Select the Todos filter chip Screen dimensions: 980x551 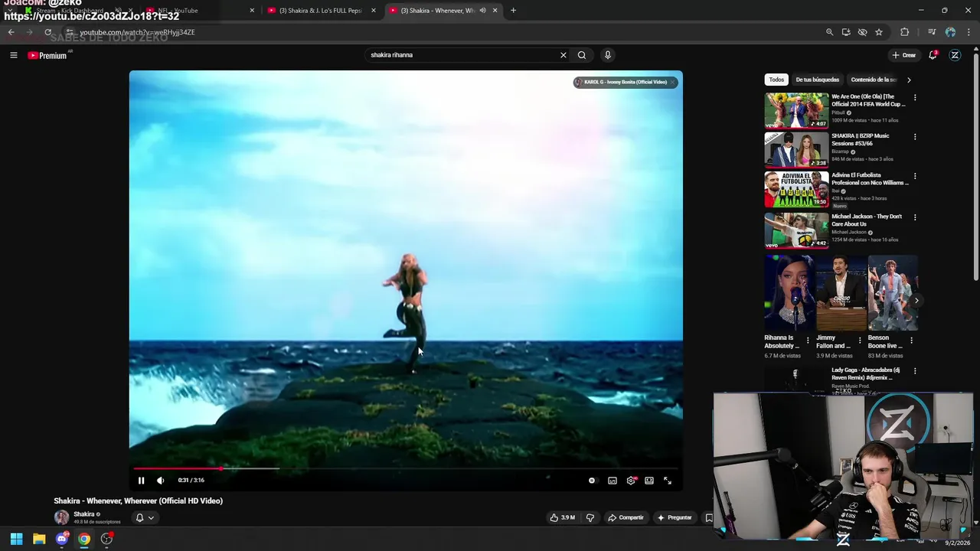pyautogui.click(x=776, y=80)
